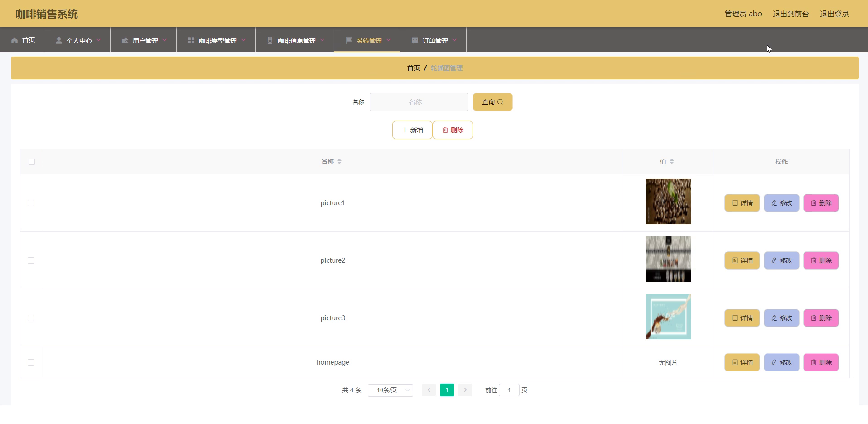Click 修改 for homepage row
The image size is (868, 424).
coord(781,362)
